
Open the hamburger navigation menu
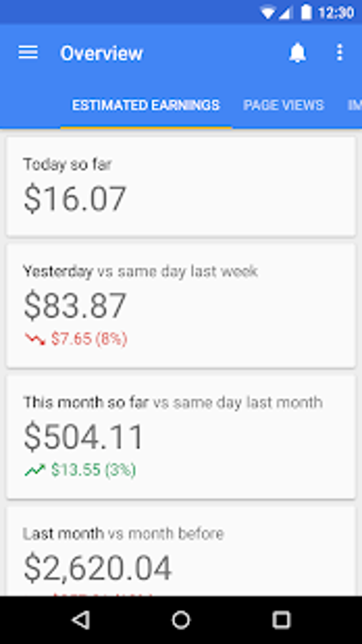point(28,53)
